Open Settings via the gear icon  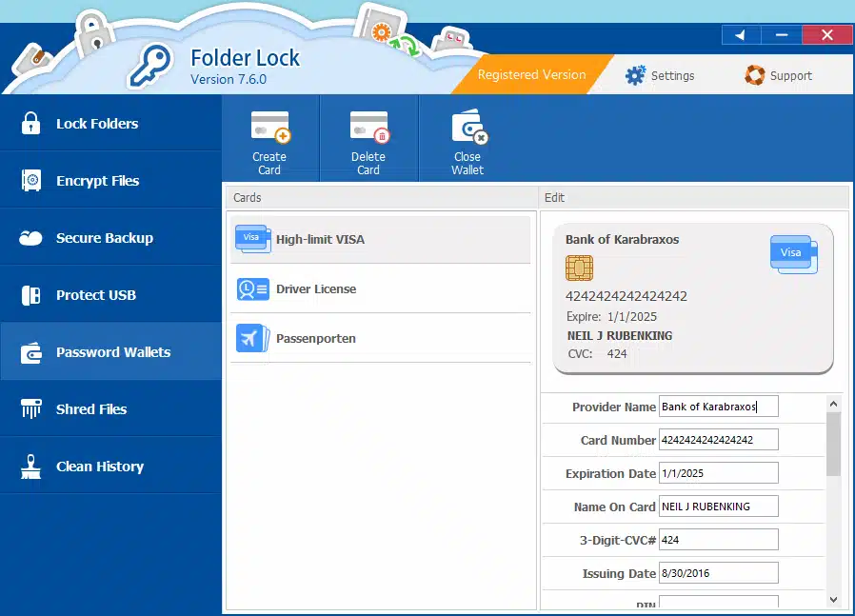[x=635, y=75]
